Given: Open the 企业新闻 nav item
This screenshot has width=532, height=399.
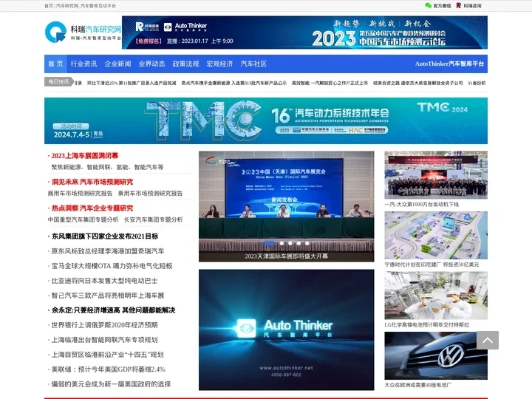Looking at the screenshot, I should click(x=117, y=64).
